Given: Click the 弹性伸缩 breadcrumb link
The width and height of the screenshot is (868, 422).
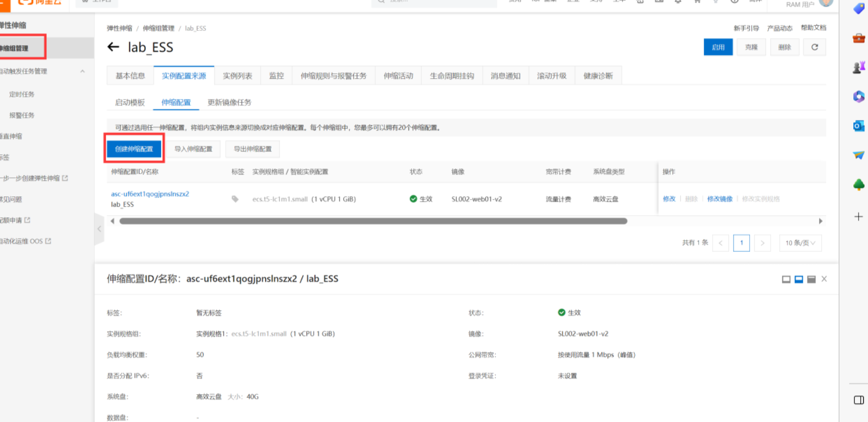Looking at the screenshot, I should 119,28.
